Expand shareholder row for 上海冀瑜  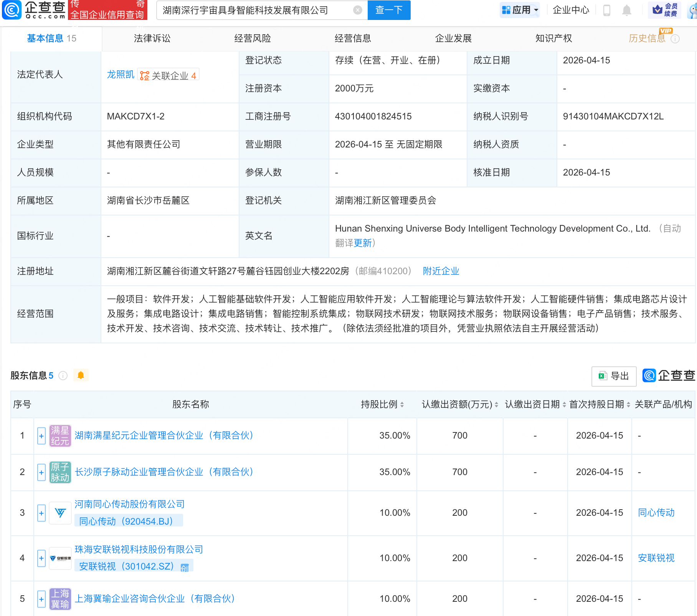pos(41,599)
